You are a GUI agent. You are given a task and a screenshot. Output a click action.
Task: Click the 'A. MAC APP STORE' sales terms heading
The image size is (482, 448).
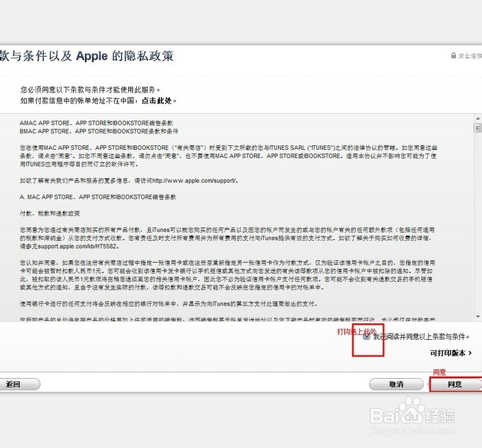point(98,197)
